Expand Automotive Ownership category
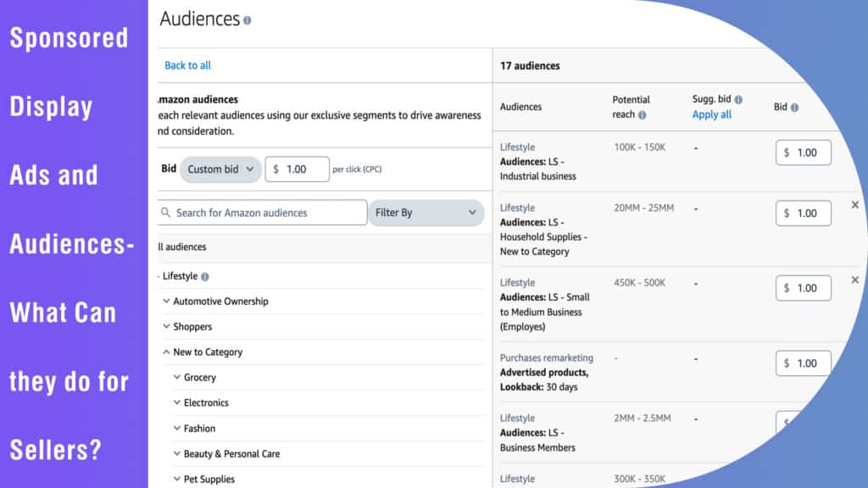The height and width of the screenshot is (488, 868). 166,301
